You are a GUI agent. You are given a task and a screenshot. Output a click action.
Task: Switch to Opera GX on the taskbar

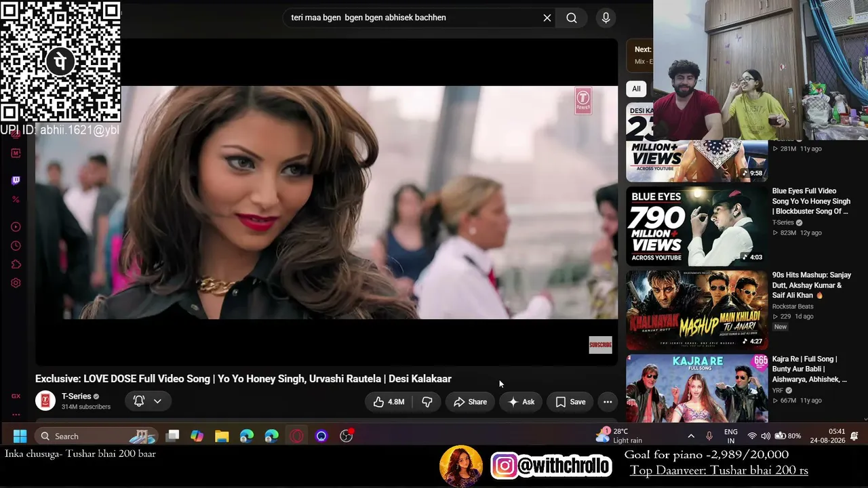[x=296, y=436]
